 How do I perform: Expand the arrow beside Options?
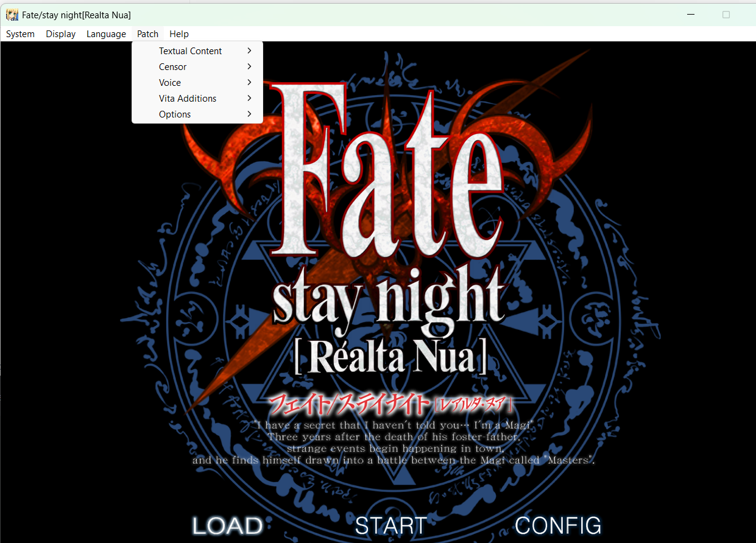pyautogui.click(x=250, y=114)
